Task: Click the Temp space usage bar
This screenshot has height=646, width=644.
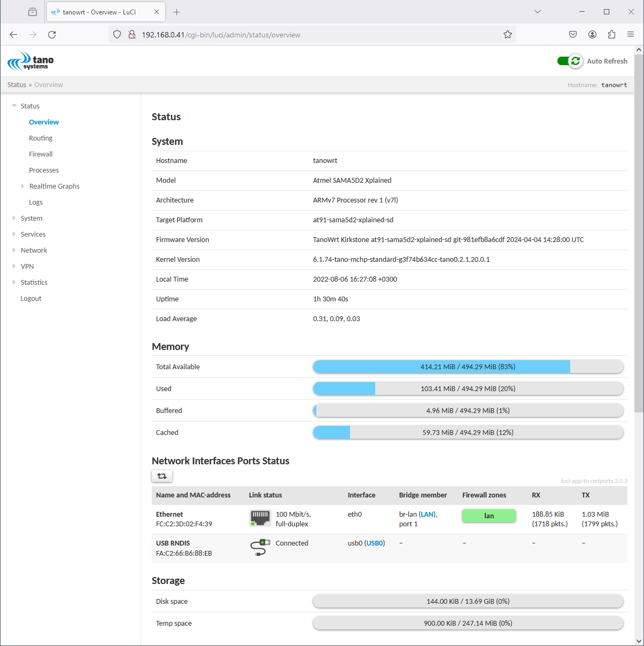Action: click(x=468, y=623)
